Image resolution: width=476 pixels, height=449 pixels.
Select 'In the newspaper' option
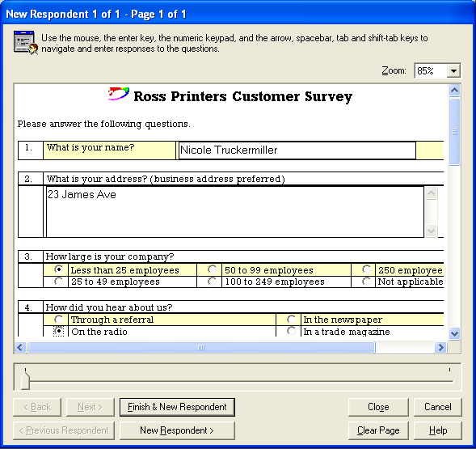(x=291, y=320)
